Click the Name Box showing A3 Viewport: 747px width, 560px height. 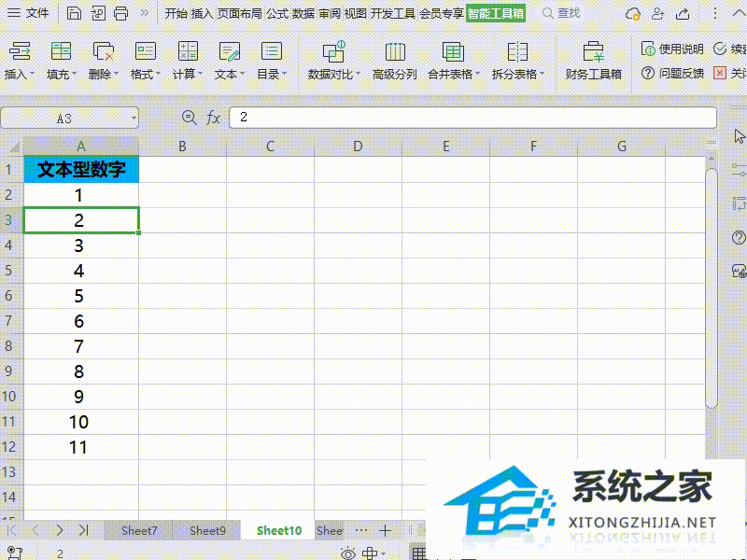tap(63, 118)
